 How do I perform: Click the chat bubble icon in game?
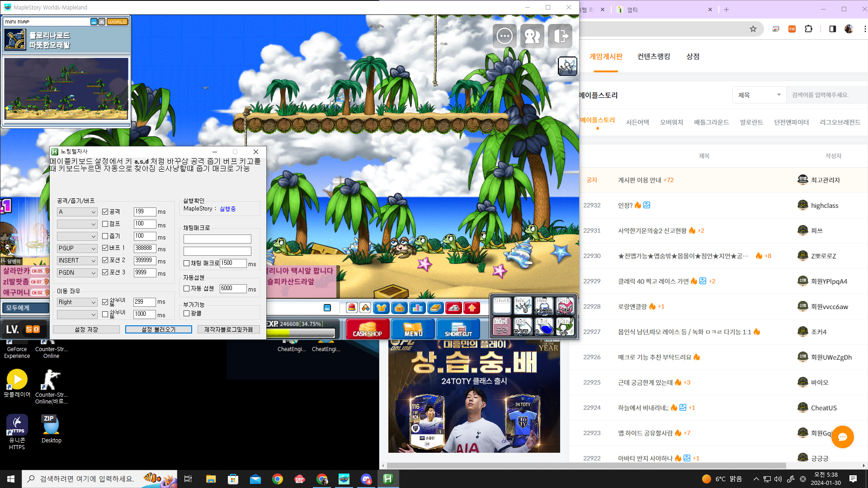[505, 36]
